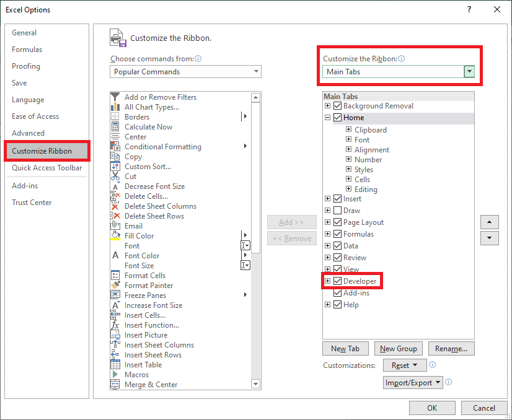
Task: Click the New Tab button
Action: (345, 349)
